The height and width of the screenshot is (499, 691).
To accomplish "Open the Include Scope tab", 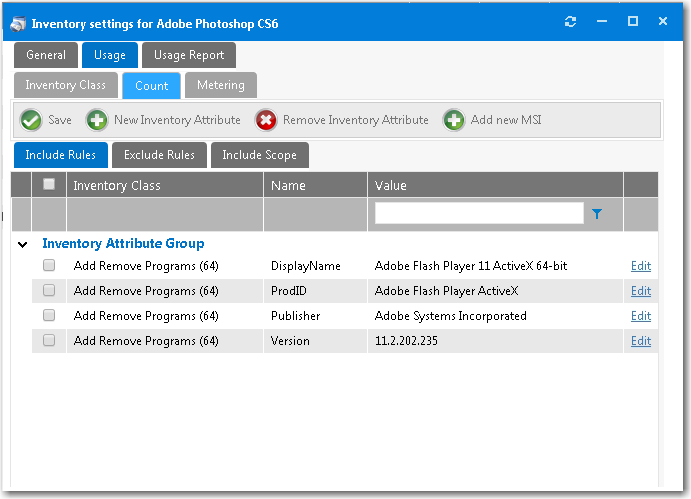I will coord(259,155).
